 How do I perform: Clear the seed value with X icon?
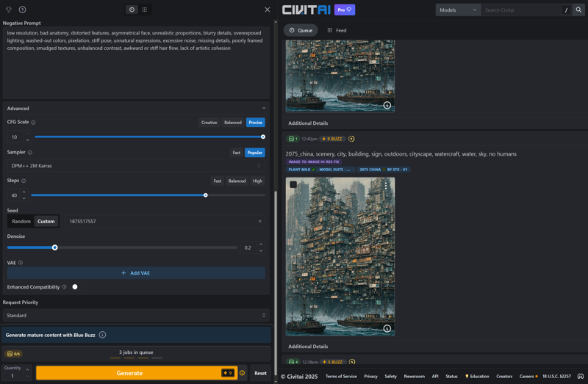pyautogui.click(x=259, y=221)
